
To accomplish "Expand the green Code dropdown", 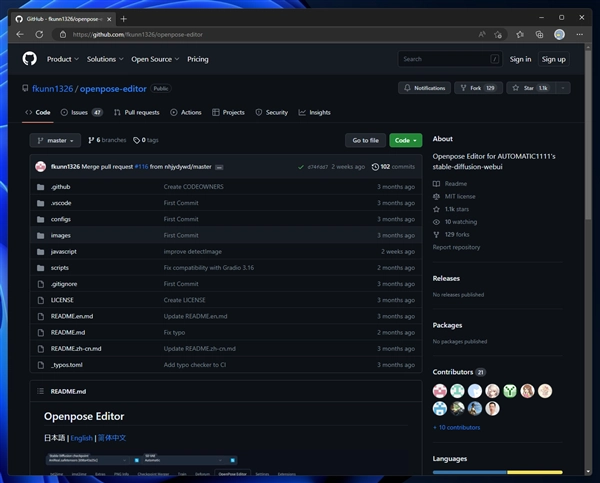I will (x=406, y=140).
